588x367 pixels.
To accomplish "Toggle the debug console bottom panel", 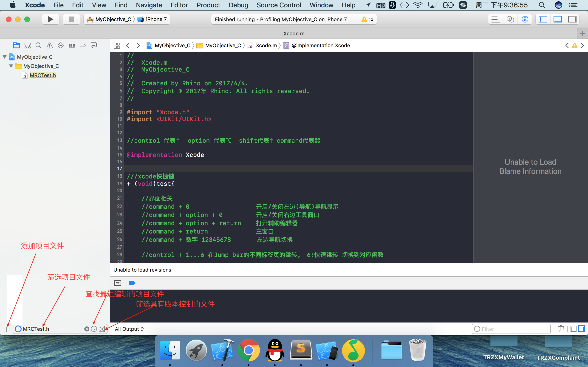I will (557, 19).
